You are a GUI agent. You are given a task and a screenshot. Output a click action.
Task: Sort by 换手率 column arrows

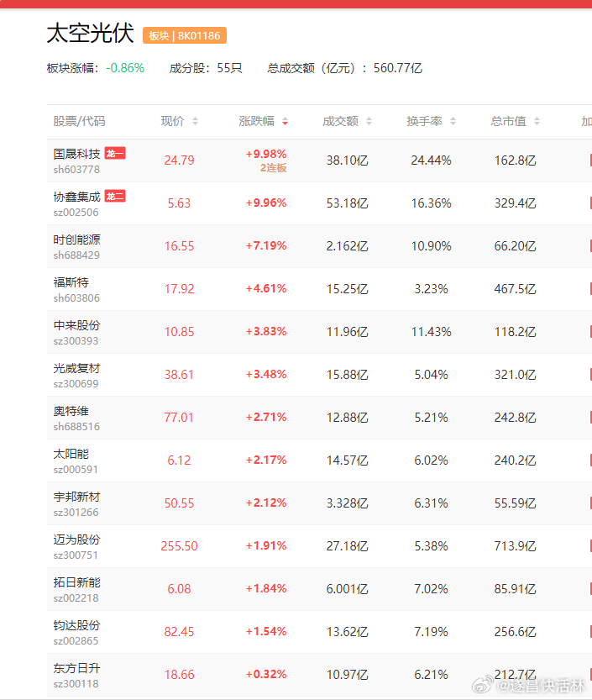(x=453, y=121)
